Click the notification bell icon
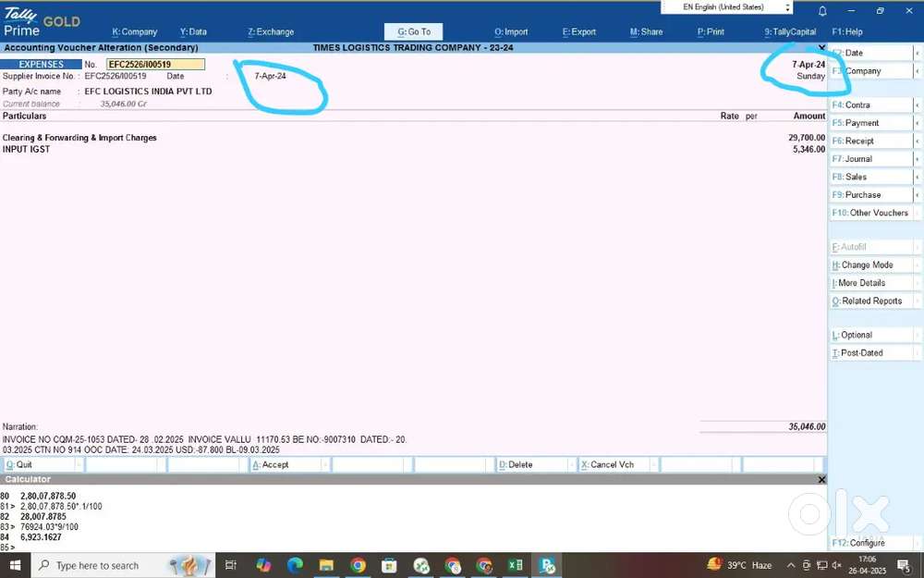The image size is (924, 578). click(x=822, y=11)
